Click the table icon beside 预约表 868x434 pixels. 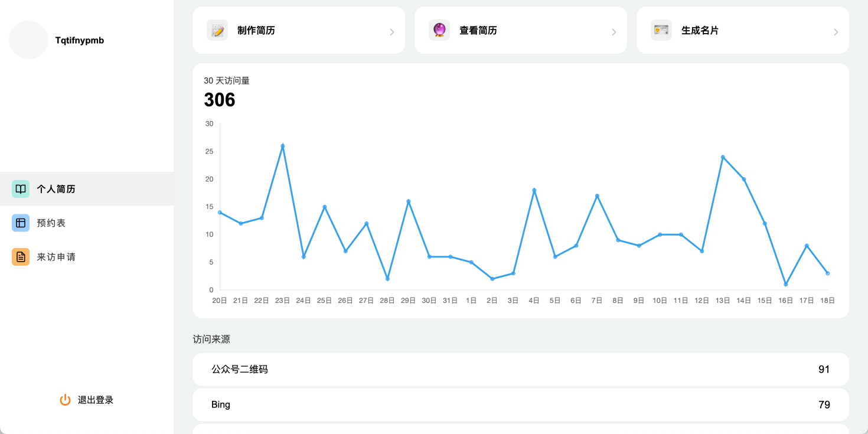click(x=21, y=223)
